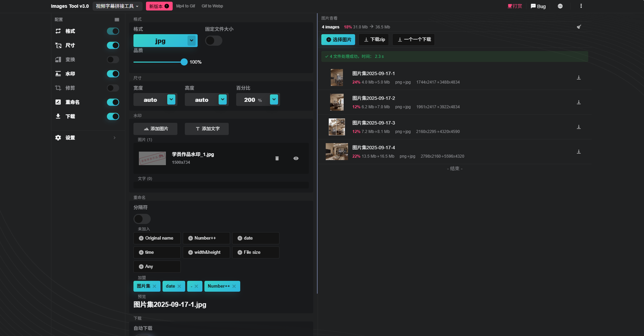Open the three-dot more options menu
The width and height of the screenshot is (644, 336).
[x=581, y=6]
